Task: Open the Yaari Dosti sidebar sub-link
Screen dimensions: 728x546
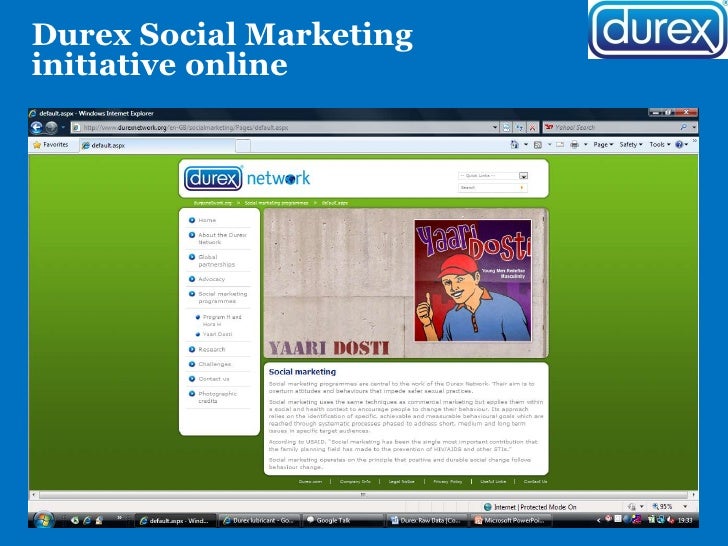Action: coord(217,334)
